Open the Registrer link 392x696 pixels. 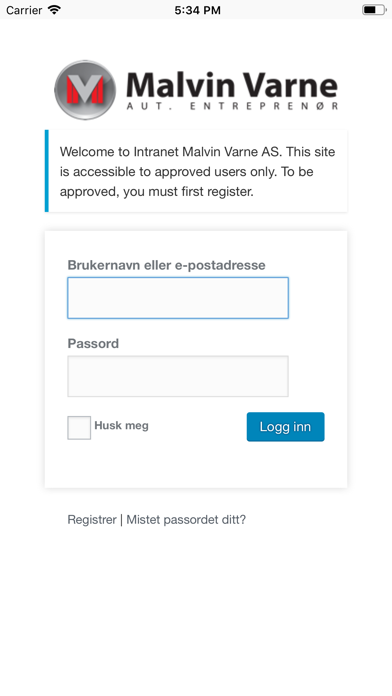point(92,519)
